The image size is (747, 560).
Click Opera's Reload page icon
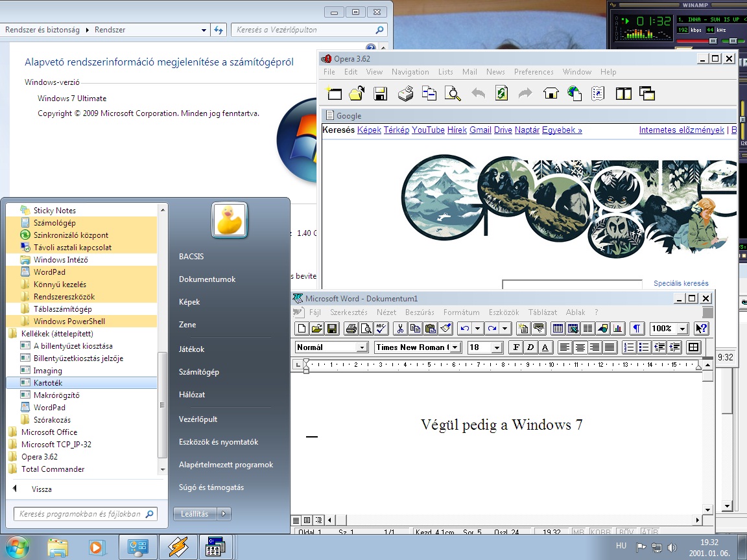tap(501, 93)
